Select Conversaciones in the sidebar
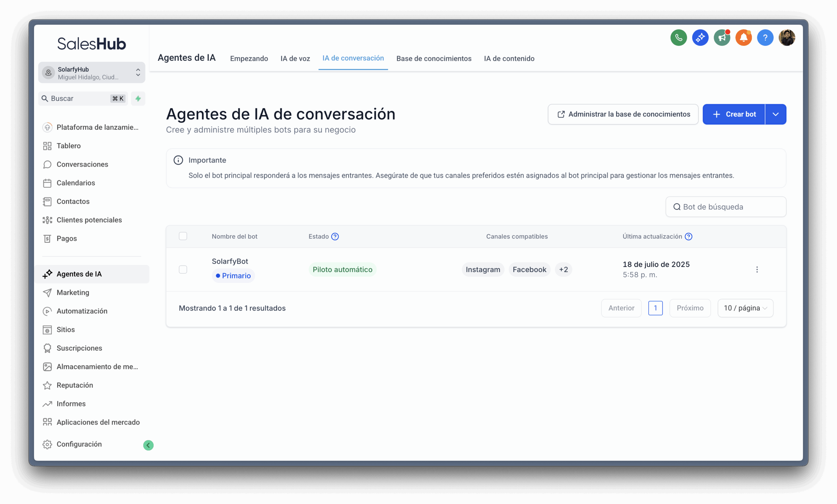The image size is (837, 504). click(x=82, y=164)
